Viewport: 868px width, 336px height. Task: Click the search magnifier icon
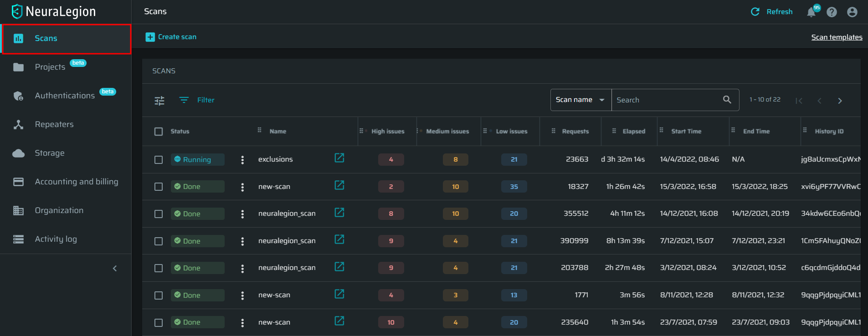click(727, 100)
